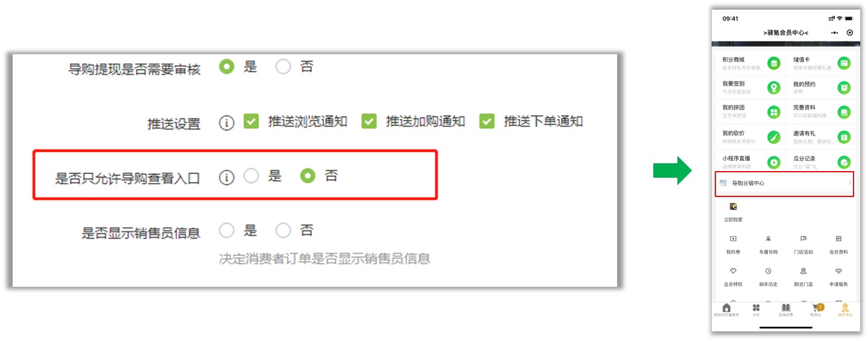The height and width of the screenshot is (341, 868).
Task: Open 积分商城 green coin icon
Action: 773,63
